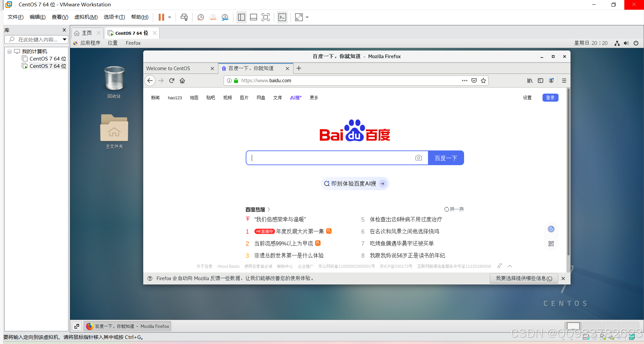Click the Firefox reload icon
This screenshot has width=644, height=344.
(172, 81)
